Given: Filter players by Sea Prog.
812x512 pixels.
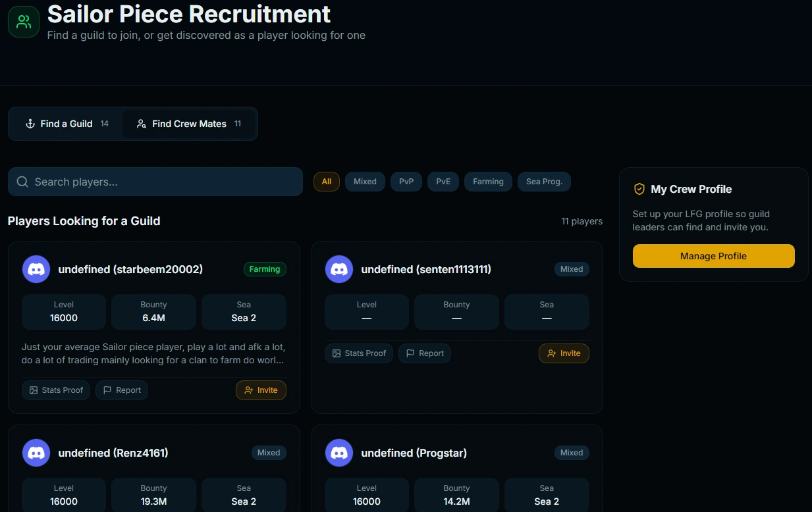Looking at the screenshot, I should pos(544,182).
